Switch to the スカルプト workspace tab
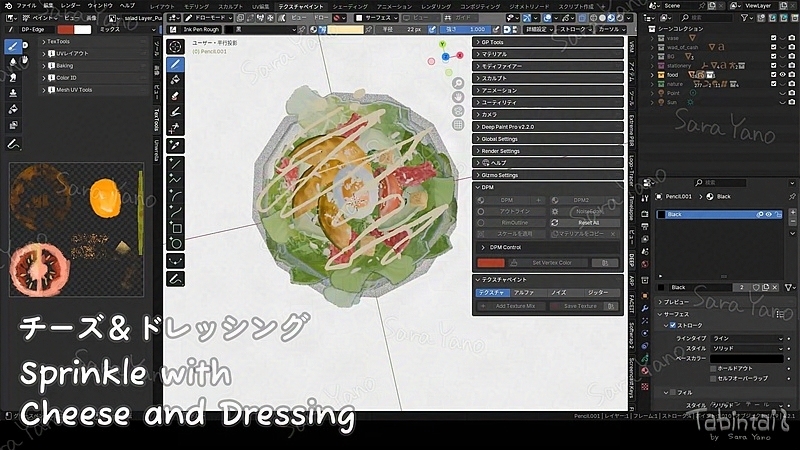Viewport: 800px width, 450px height. (231, 6)
